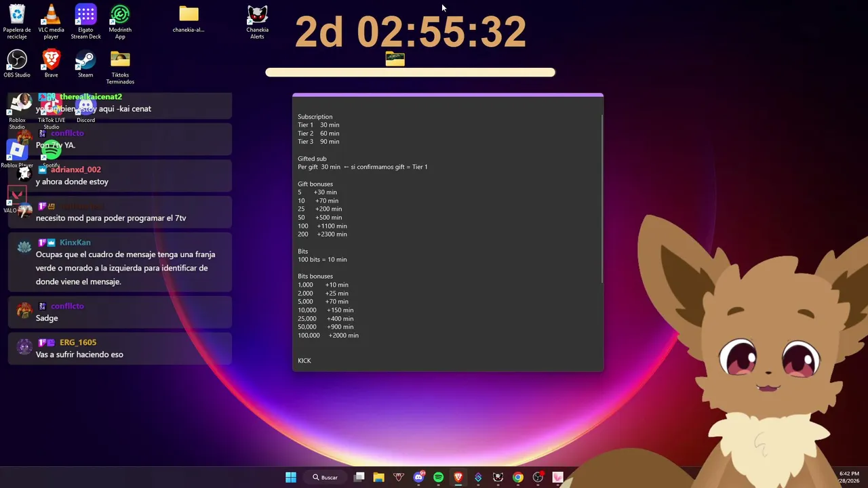
Task: Click the 2d 02:55:32 countdown timer
Action: click(411, 32)
